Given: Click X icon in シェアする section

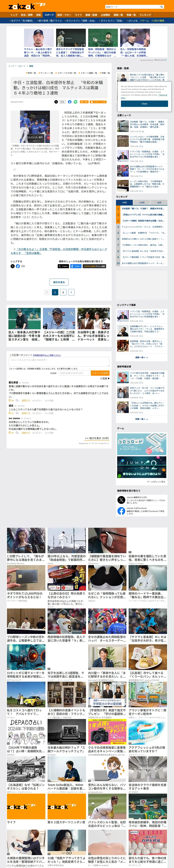Looking at the screenshot, I should (12, 266).
